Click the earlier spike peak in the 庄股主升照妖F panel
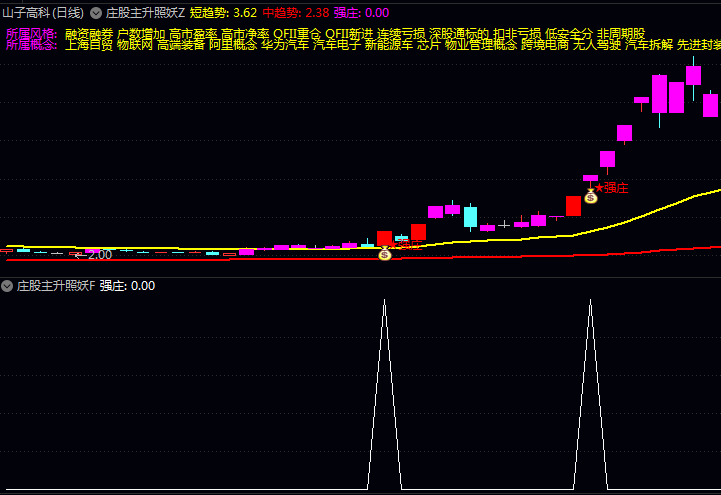This screenshot has height=495, width=721. click(x=384, y=301)
